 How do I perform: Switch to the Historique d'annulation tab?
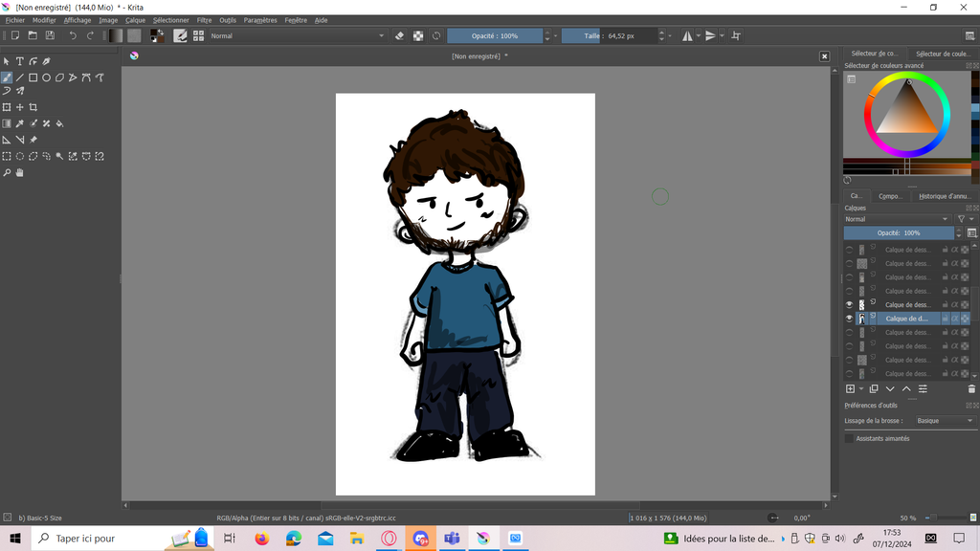944,196
